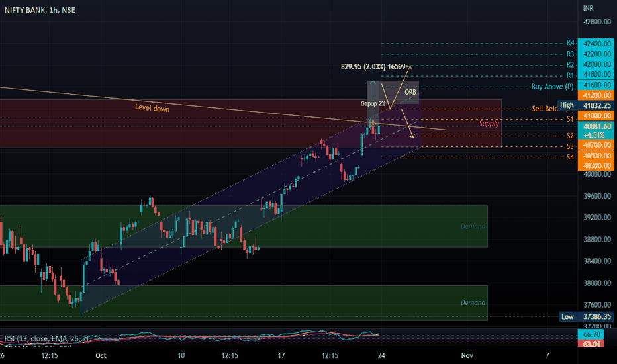The image size is (617, 364).
Task: Click the 42400.00 cyan price tag
Action: [x=596, y=44]
